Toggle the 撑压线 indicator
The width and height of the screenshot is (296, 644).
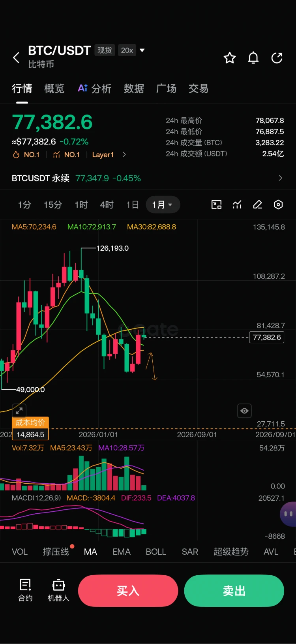(56, 552)
